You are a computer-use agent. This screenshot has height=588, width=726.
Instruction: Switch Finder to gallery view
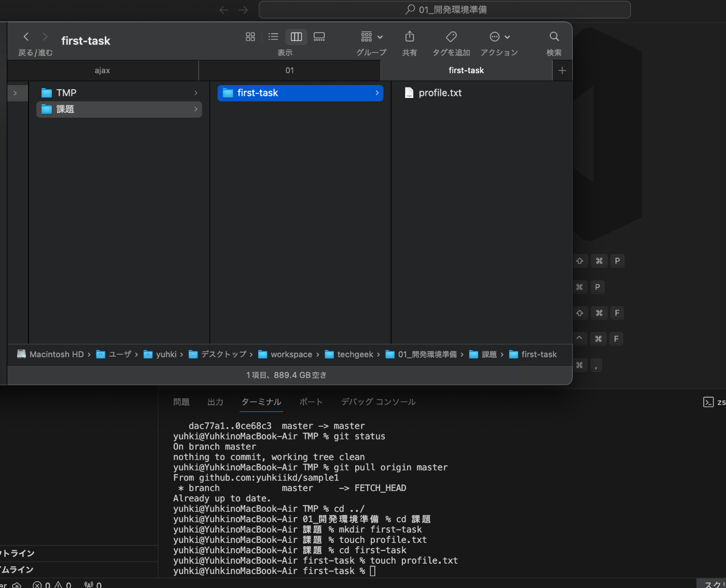(319, 36)
